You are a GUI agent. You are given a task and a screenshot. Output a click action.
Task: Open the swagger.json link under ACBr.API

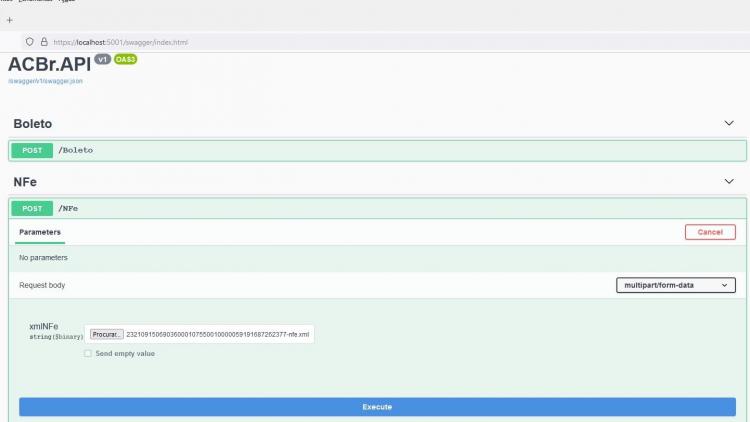tap(45, 81)
